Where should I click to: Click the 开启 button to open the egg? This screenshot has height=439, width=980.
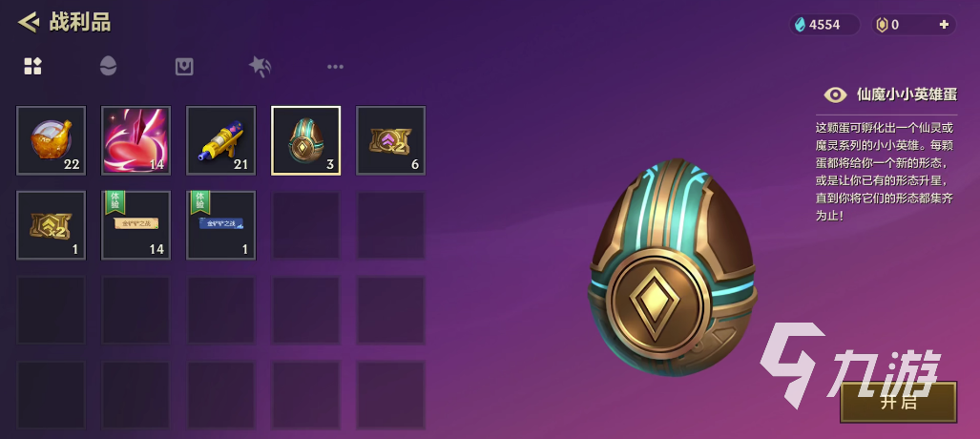[898, 402]
